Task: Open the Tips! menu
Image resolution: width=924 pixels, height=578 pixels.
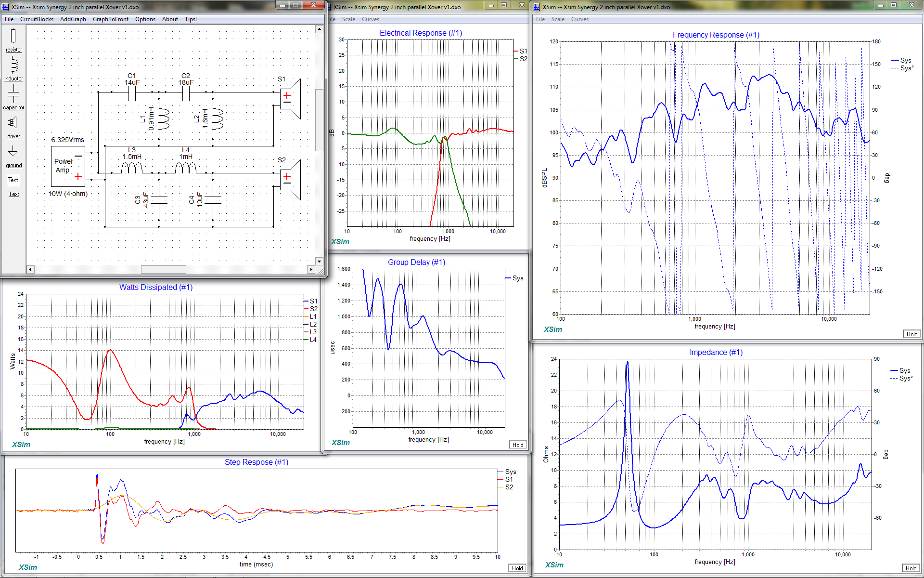Action: pos(191,19)
